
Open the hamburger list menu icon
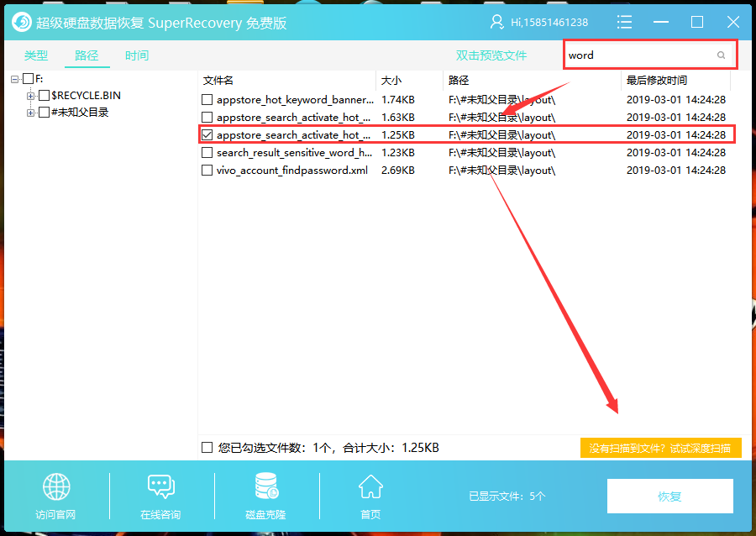point(624,22)
